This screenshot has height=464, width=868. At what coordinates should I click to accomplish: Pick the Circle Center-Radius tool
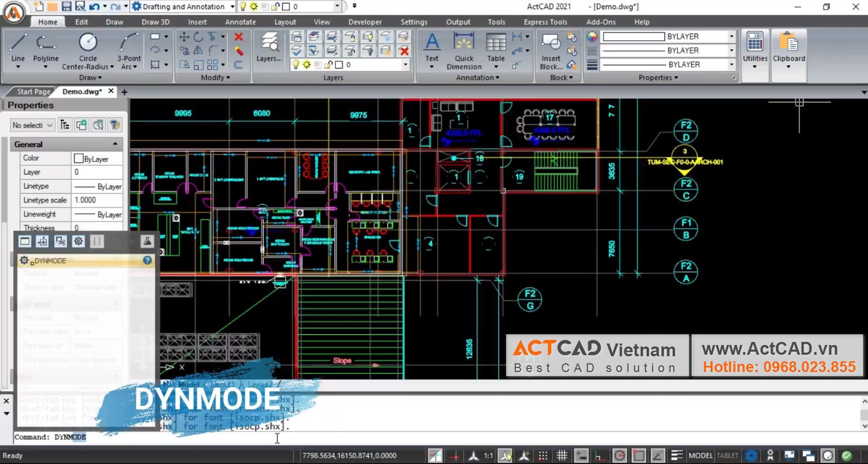(88, 50)
